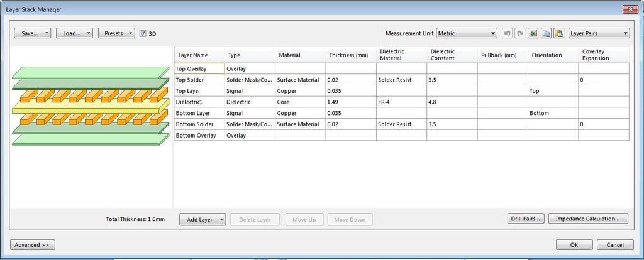Viewport: 644px width, 260px height.
Task: Click Bottom Solder thickness 0.02 cell
Action: point(351,124)
